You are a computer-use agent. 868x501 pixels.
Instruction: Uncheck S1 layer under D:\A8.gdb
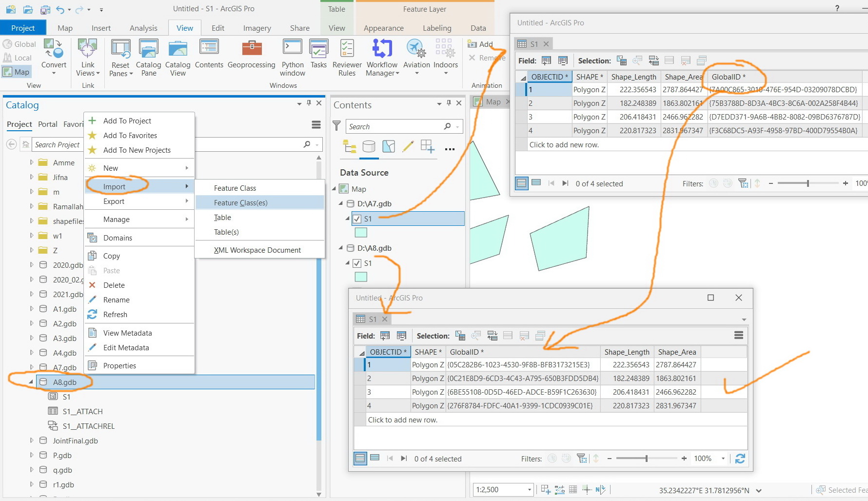tap(357, 263)
